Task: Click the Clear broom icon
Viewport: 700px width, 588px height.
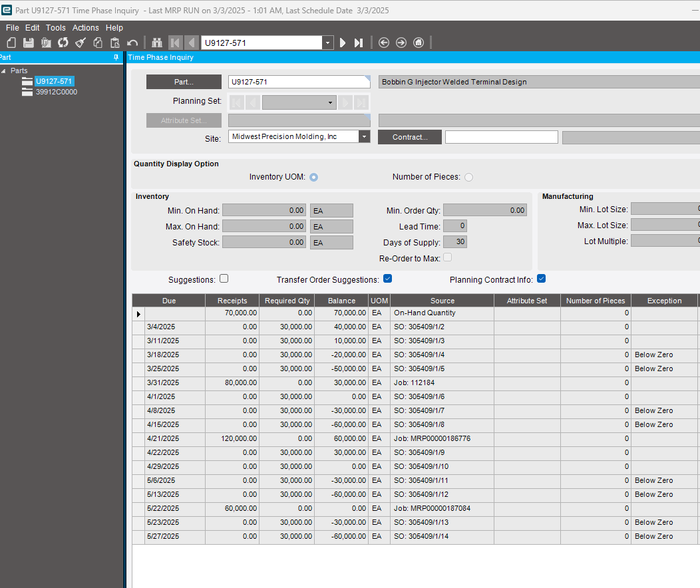Action: point(81,43)
